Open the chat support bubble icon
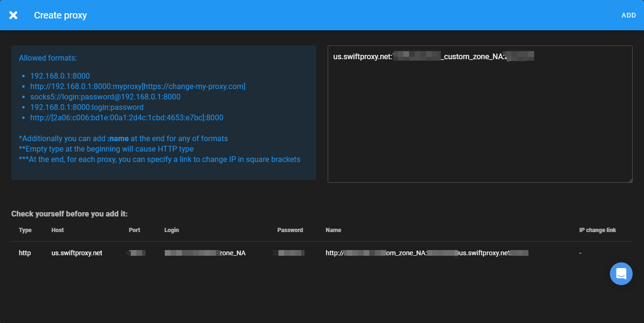This screenshot has height=323, width=644. (621, 274)
